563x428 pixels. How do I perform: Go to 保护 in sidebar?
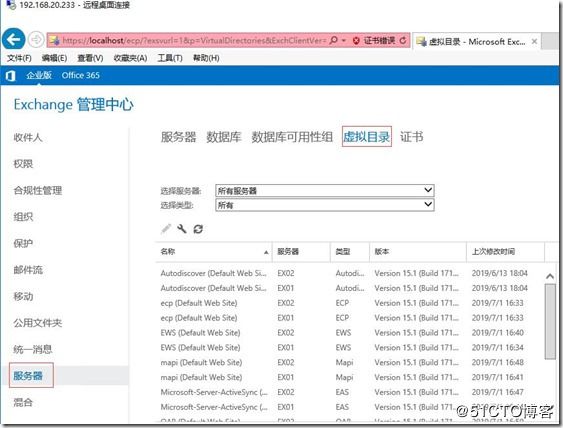tap(23, 243)
